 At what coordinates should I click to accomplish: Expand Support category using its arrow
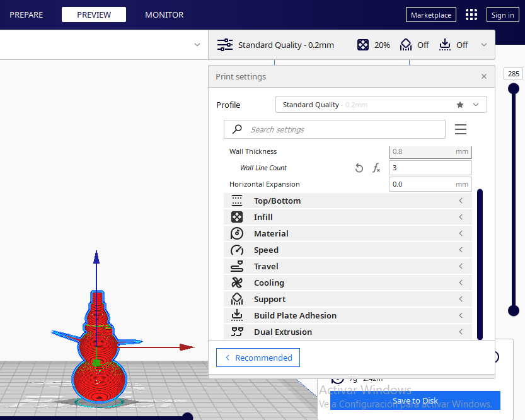[461, 299]
